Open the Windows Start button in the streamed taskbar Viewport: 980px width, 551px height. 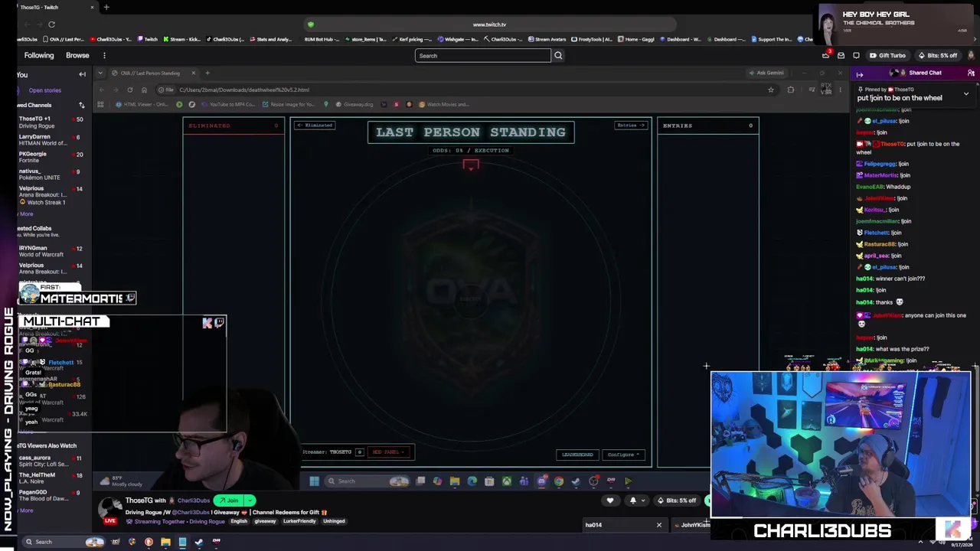(x=314, y=481)
